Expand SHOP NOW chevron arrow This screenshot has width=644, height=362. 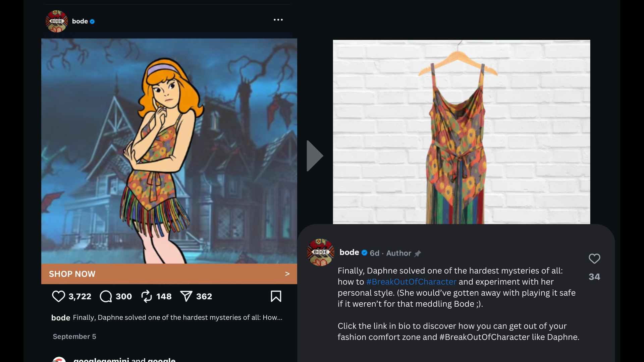287,274
